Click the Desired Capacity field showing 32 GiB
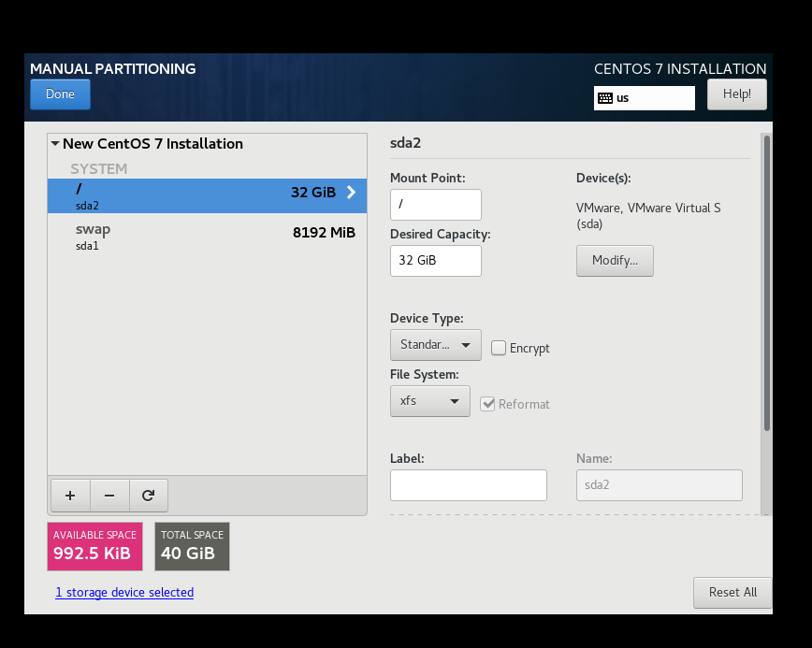The image size is (812, 648). click(x=436, y=261)
